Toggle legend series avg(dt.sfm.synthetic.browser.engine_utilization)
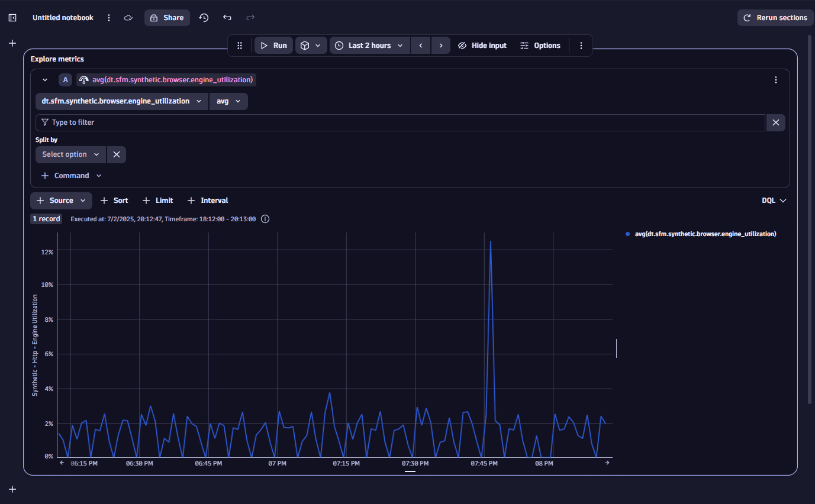Screen dimensions: 815x504 tap(701, 234)
